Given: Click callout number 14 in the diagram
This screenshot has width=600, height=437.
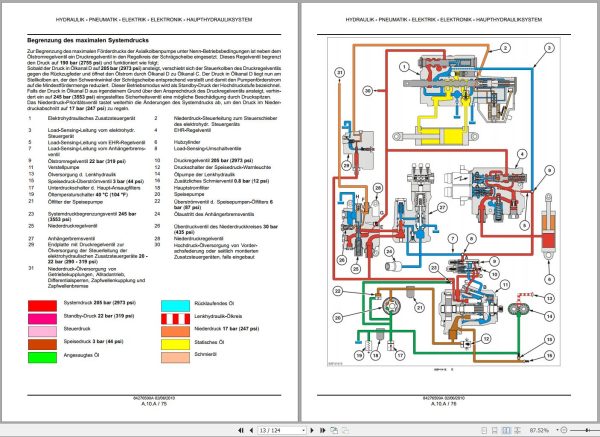Looking at the screenshot, I should coord(549,316).
